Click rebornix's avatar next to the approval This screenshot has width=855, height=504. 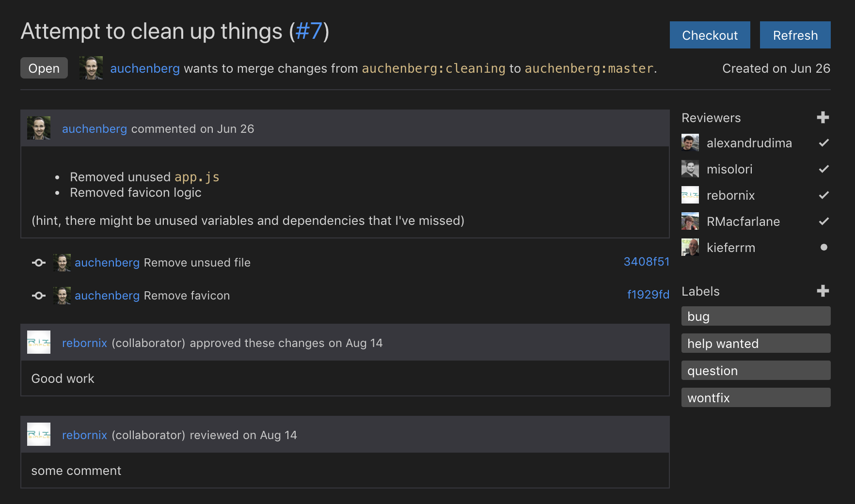39,342
